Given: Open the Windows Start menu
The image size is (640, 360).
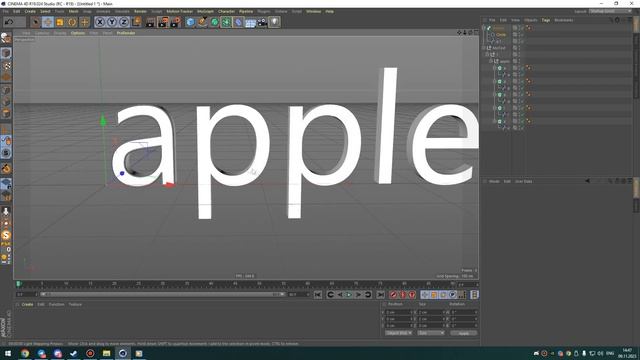Looking at the screenshot, I should click(8, 353).
